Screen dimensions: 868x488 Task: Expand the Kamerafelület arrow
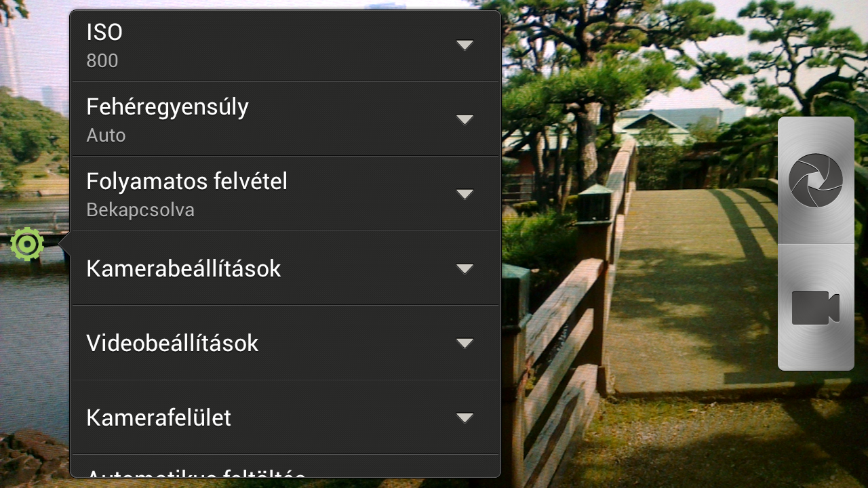click(465, 418)
